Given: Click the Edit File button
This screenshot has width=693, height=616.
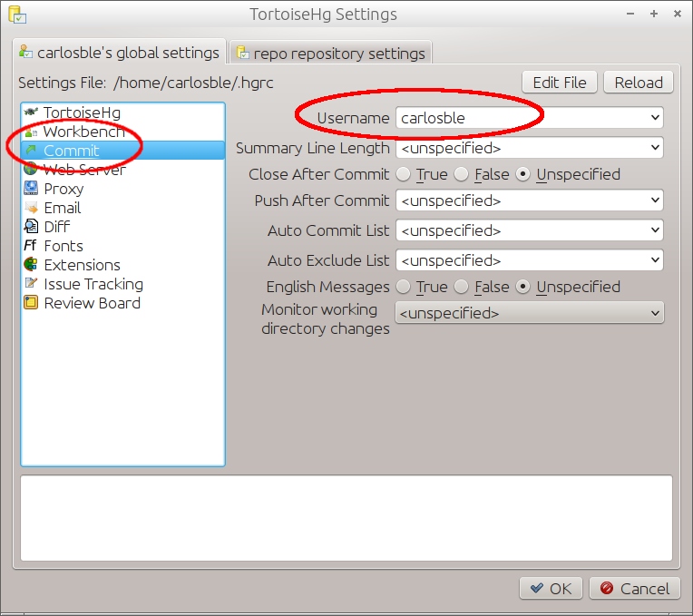Looking at the screenshot, I should [560, 83].
